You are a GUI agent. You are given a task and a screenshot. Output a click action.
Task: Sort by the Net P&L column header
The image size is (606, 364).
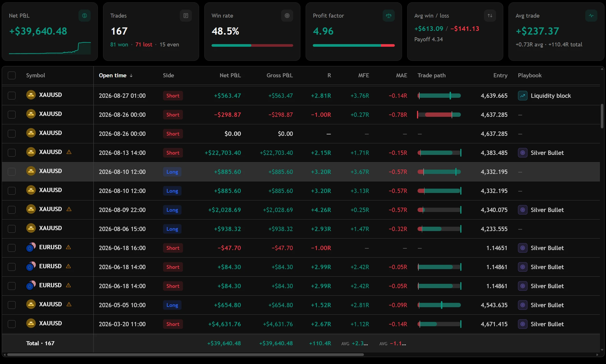click(230, 75)
